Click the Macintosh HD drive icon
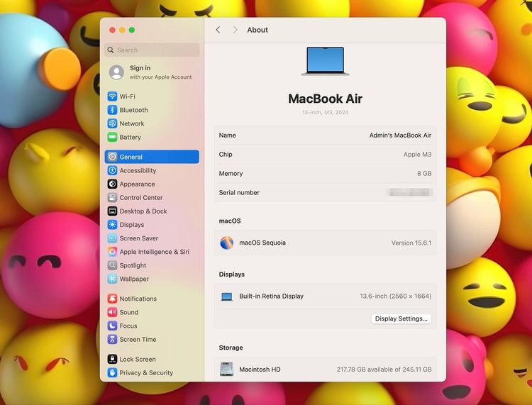 point(227,369)
